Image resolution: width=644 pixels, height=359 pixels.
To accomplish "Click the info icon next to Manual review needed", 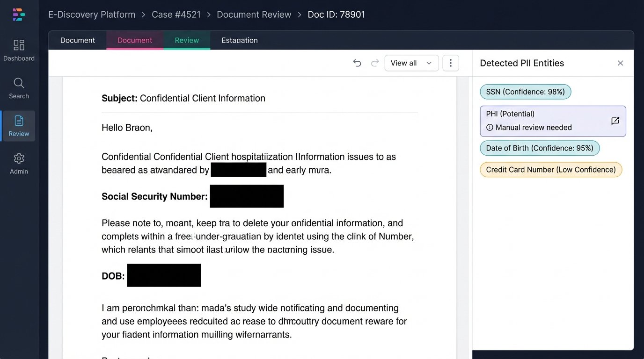I will 490,127.
